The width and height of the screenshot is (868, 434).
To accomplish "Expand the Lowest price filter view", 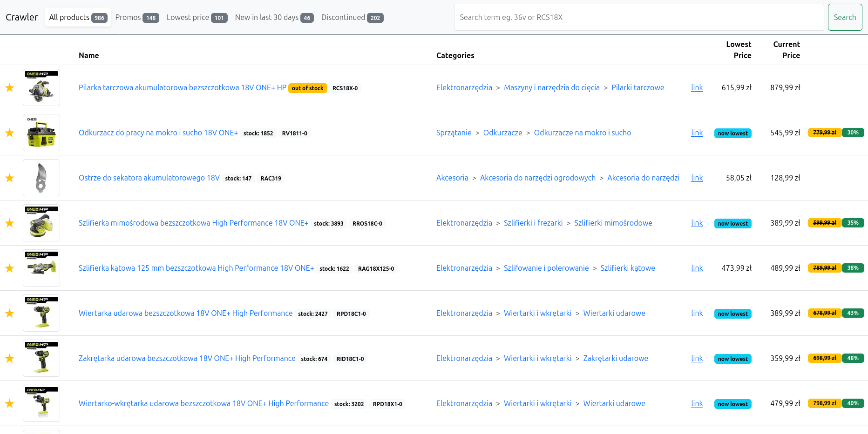I will click(197, 17).
